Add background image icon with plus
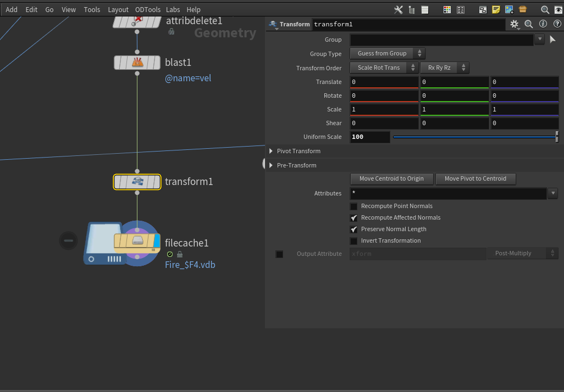 click(x=510, y=10)
